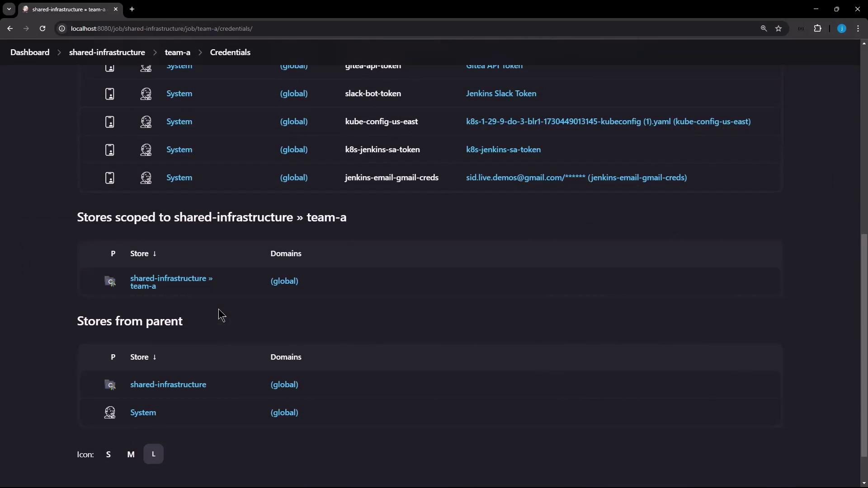Click scrollbar up arrow at top right
This screenshot has height=488, width=868.
864,43
